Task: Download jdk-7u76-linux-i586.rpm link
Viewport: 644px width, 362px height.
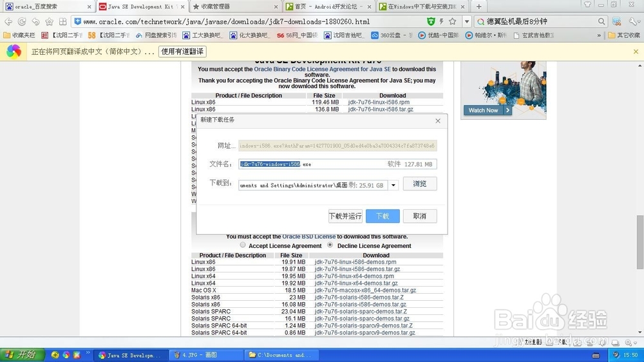Action: pos(379,102)
